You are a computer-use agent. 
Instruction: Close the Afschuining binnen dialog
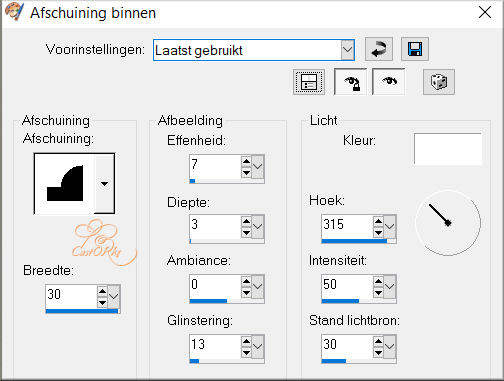coord(484,13)
